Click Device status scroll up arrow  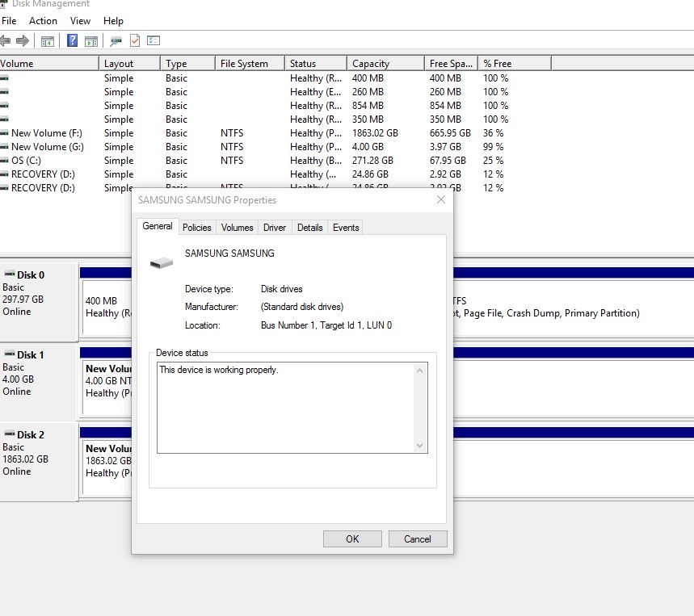(419, 371)
